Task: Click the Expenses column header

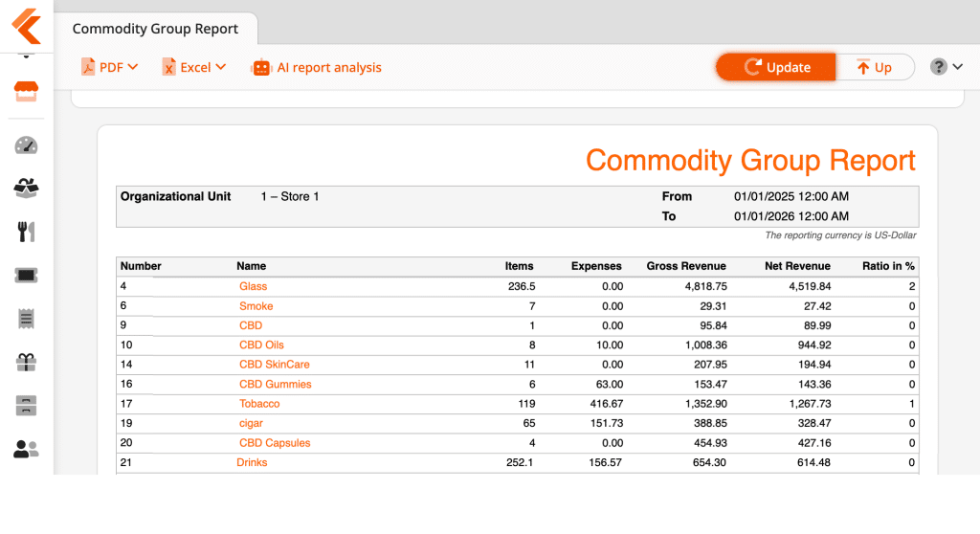Action: [x=596, y=266]
